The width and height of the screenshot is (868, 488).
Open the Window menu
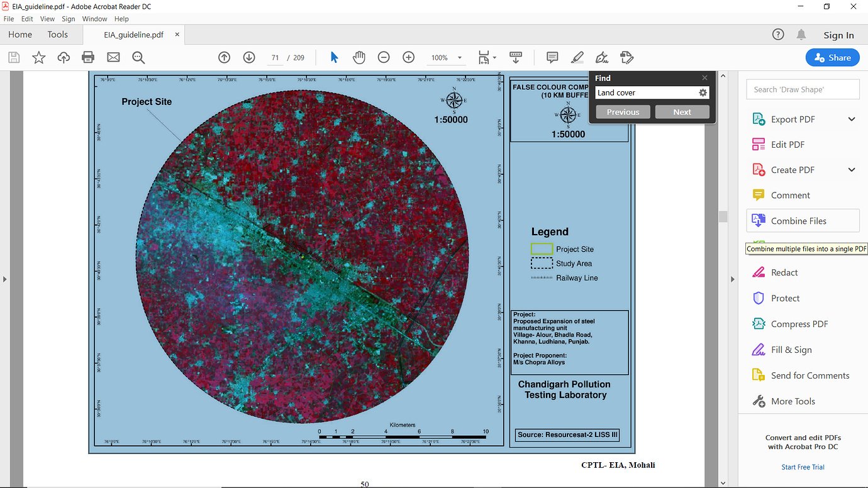tap(94, 19)
